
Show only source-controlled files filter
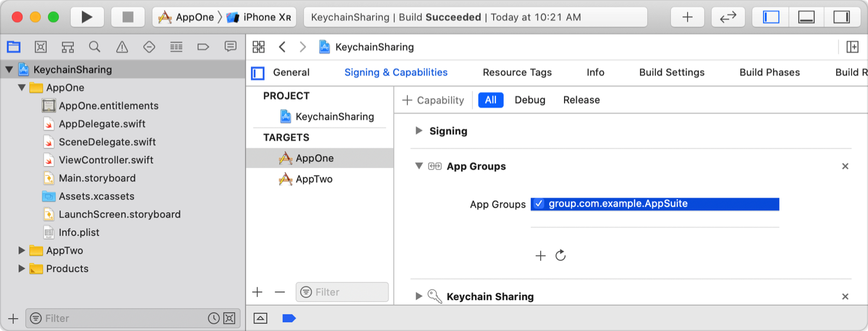tap(229, 318)
